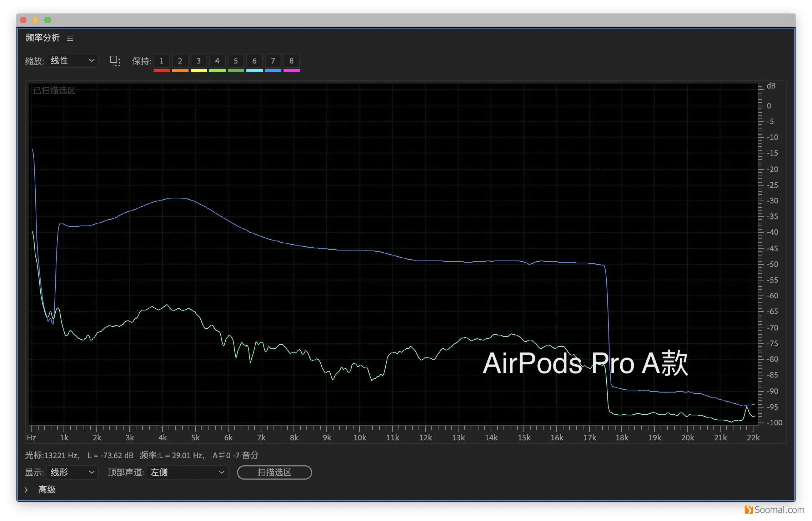
Task: Open the 显示 dropdown set to 线形
Action: coord(72,472)
